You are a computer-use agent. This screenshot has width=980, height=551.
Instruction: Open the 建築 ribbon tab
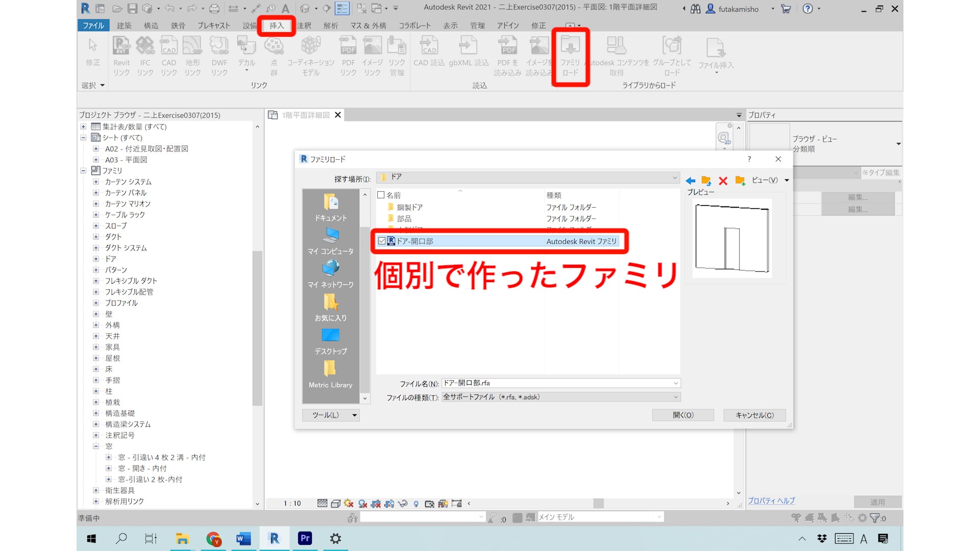click(x=124, y=26)
